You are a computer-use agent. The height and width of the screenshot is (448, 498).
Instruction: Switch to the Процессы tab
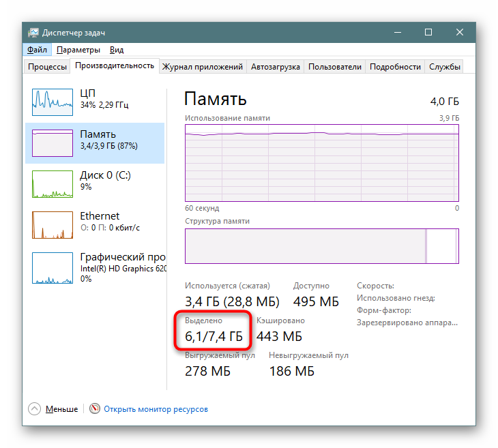click(47, 67)
